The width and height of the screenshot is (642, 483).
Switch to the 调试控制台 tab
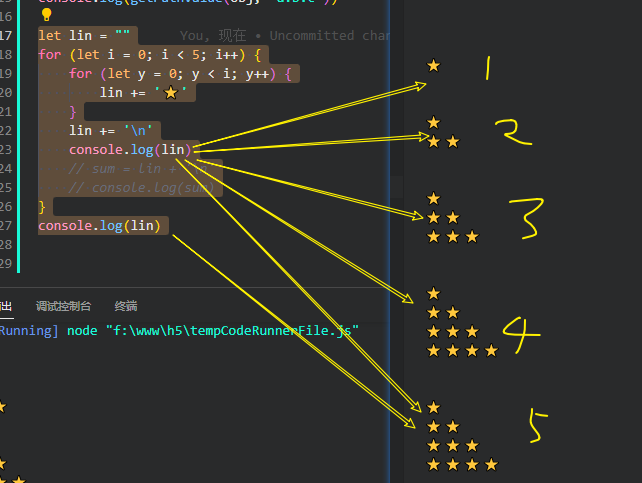pyautogui.click(x=63, y=306)
